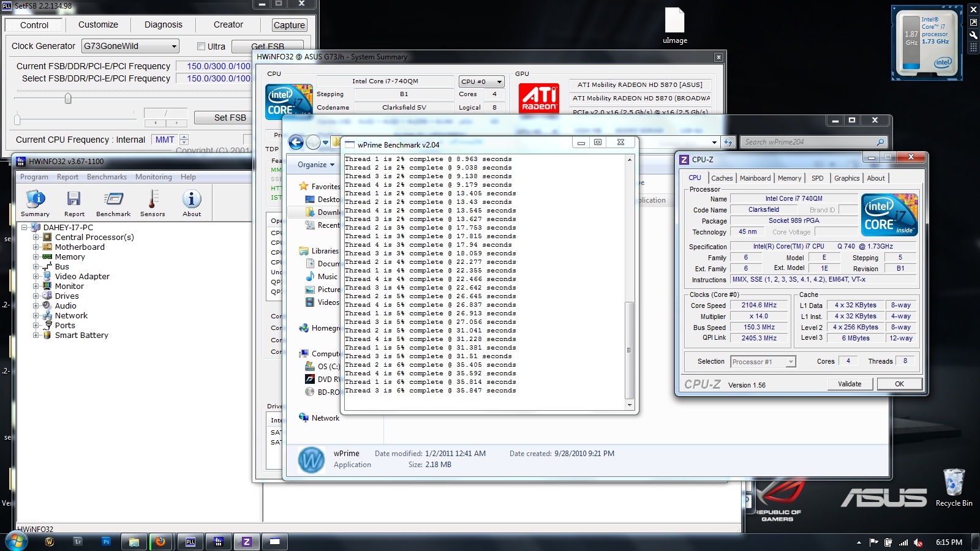Image resolution: width=980 pixels, height=551 pixels.
Task: Click the Action Center flag tray icon
Action: (873, 542)
